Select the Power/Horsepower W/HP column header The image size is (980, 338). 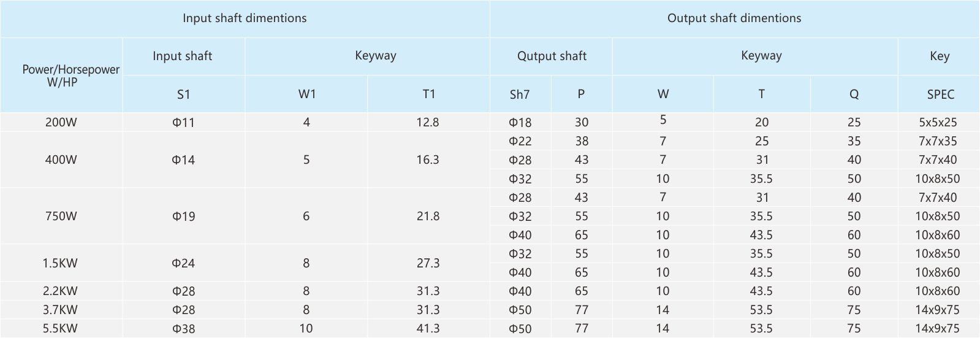point(61,75)
